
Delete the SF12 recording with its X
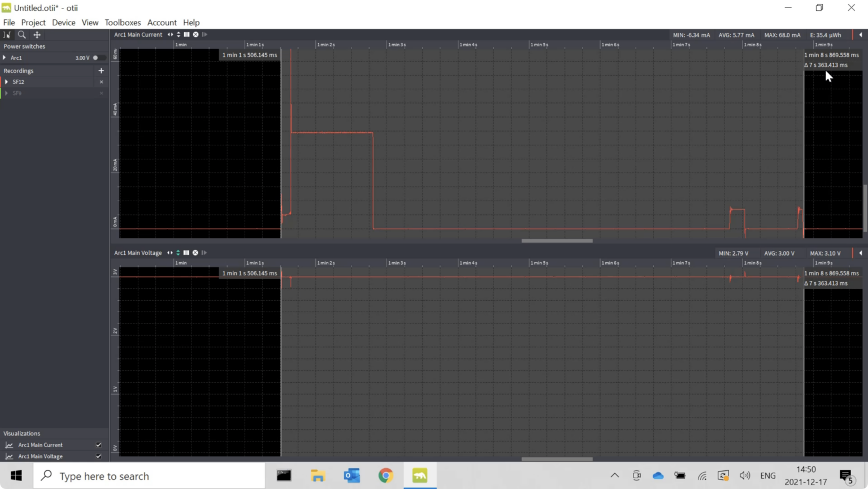(x=102, y=82)
